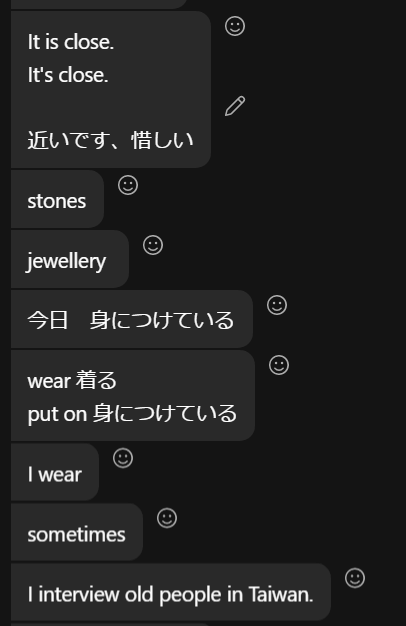This screenshot has width=406, height=626.
Task: Open reaction smiley next to "wear 着る" message
Action: pyautogui.click(x=279, y=365)
